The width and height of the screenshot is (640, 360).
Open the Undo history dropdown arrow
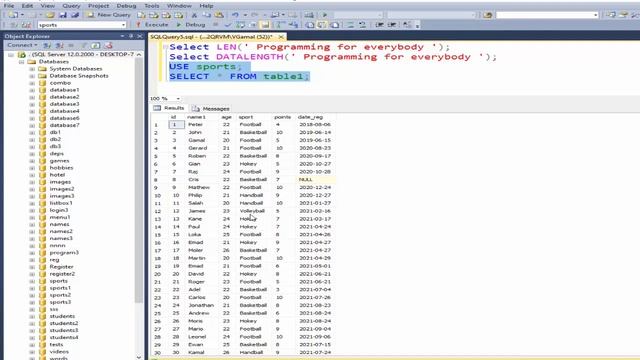point(244,15)
